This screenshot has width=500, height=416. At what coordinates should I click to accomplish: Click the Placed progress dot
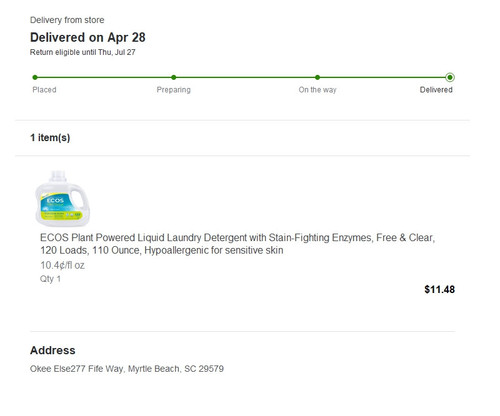[35, 77]
